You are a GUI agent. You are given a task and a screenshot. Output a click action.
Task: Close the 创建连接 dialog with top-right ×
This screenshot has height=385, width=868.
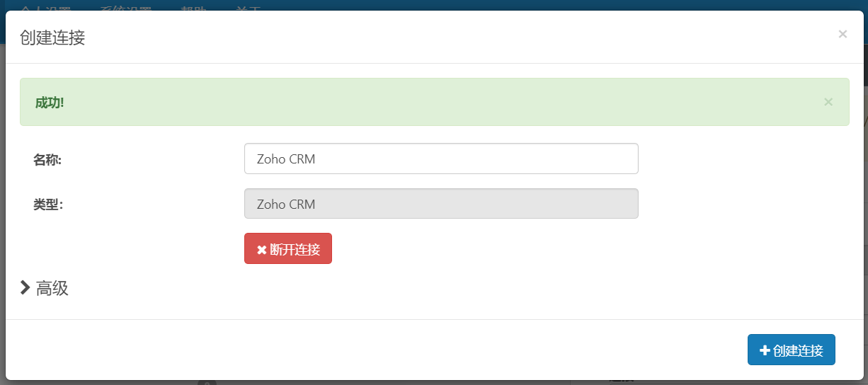(843, 34)
